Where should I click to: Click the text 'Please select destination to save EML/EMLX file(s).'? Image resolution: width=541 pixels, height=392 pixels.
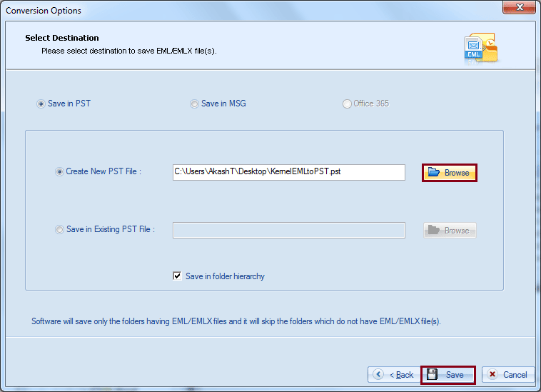click(x=129, y=51)
